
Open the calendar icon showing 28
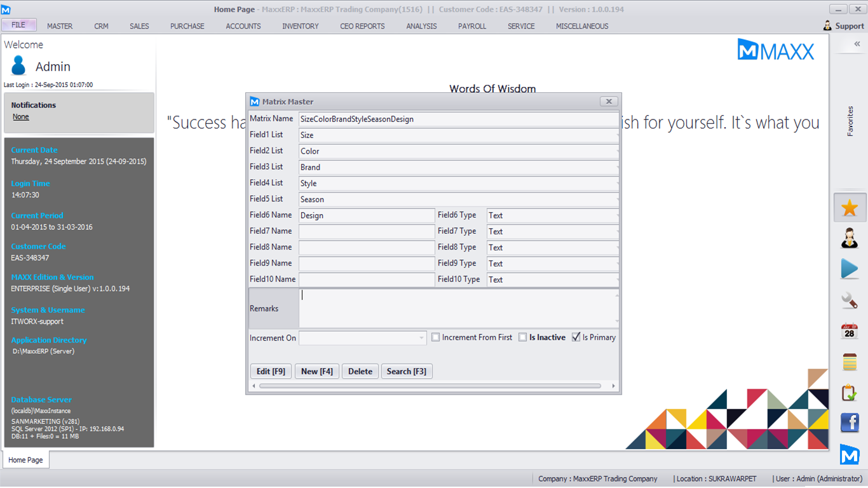850,331
